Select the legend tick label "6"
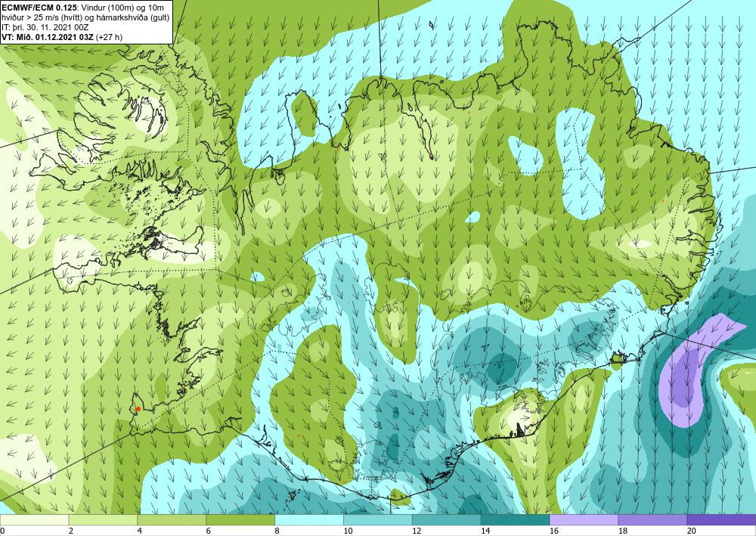Viewport: 756px width, 536px height. [x=209, y=531]
